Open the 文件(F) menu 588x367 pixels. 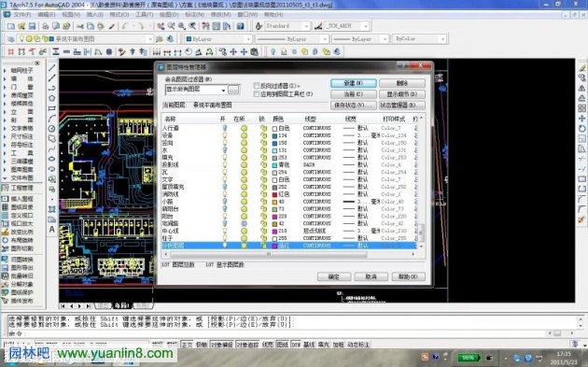22,15
